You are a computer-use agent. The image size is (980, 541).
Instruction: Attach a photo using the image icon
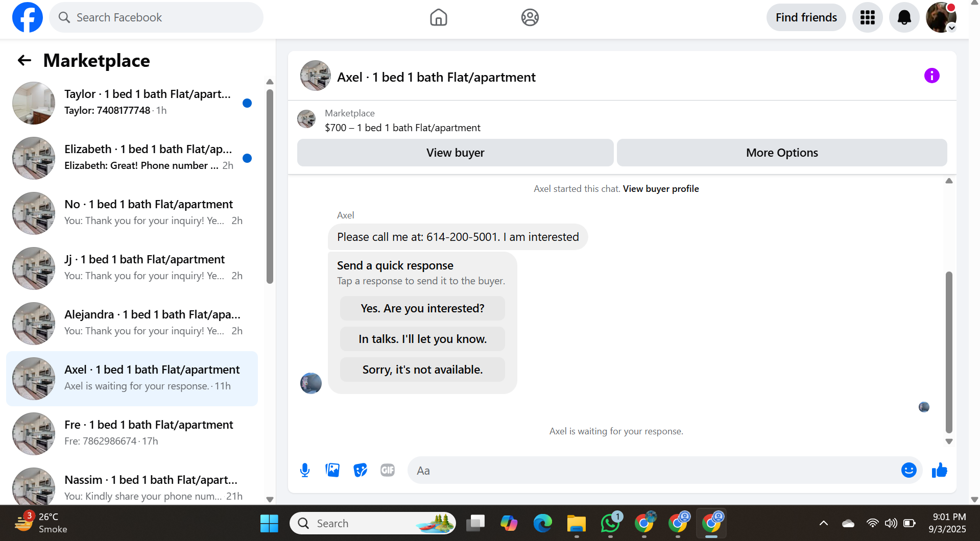point(332,470)
